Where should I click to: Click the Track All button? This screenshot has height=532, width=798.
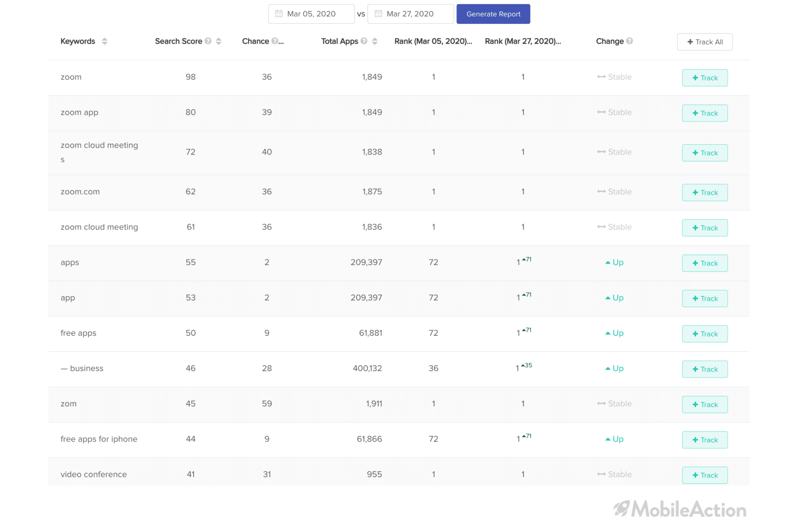click(705, 42)
